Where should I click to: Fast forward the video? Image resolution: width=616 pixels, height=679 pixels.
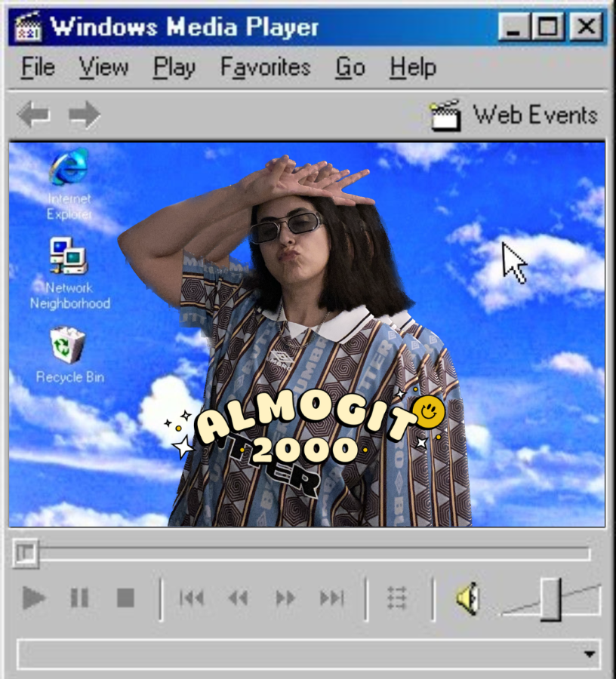click(285, 598)
